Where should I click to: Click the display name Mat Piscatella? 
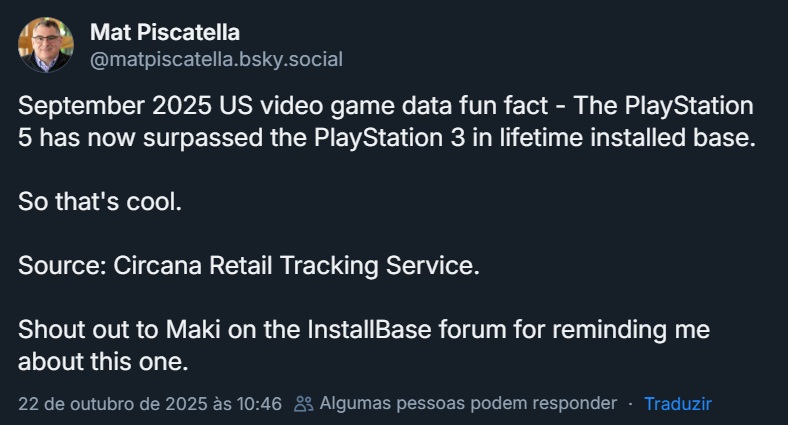[164, 33]
